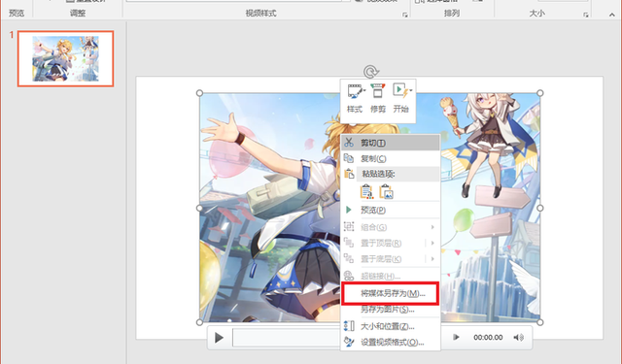
Task: Play the video using the play button
Action: 219,338
